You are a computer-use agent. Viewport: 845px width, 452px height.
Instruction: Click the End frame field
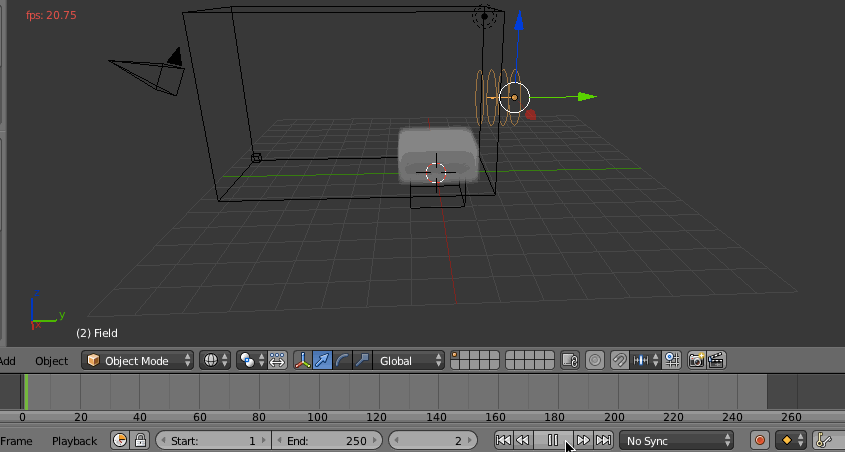tap(327, 440)
